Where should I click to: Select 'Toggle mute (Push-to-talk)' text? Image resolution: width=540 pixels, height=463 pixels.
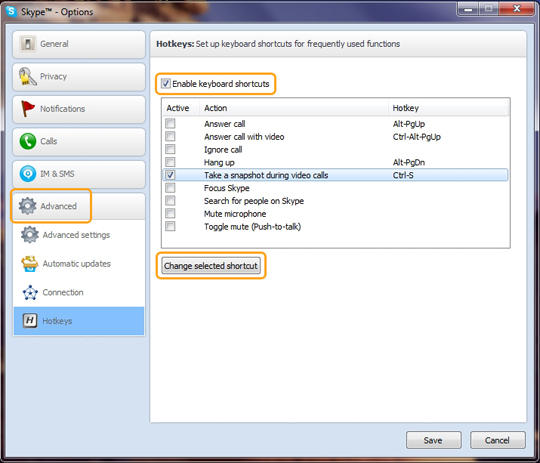tap(252, 227)
